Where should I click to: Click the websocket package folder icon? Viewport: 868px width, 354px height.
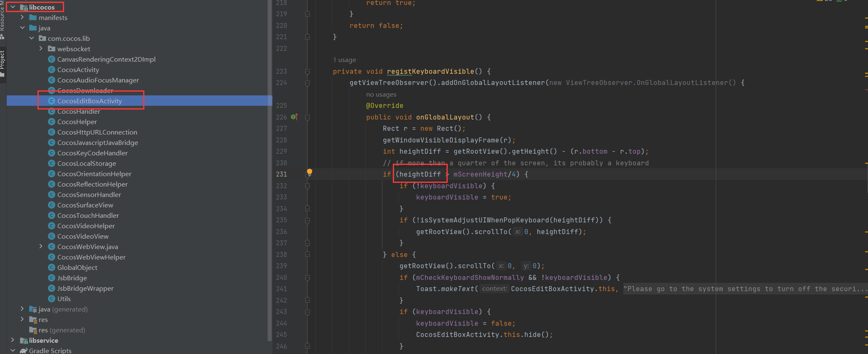pos(52,49)
